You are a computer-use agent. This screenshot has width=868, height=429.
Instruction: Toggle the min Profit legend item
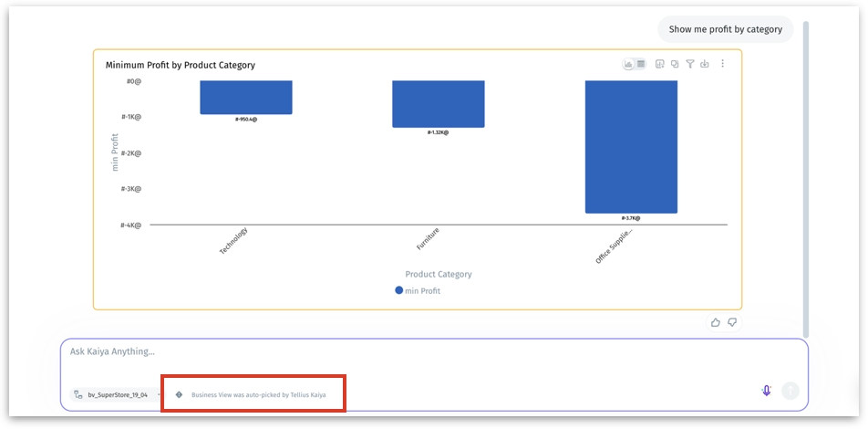[x=418, y=290]
